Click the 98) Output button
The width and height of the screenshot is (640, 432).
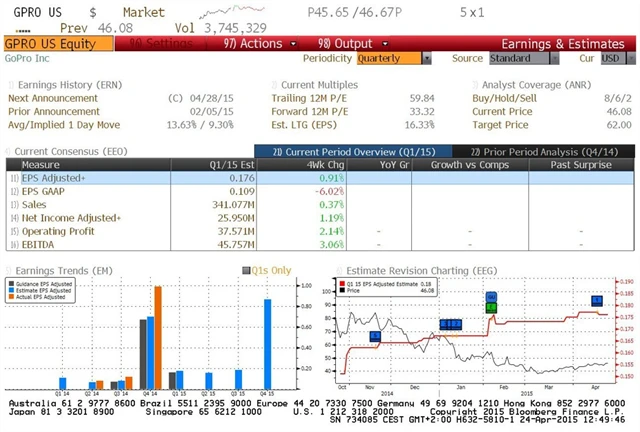coord(345,44)
